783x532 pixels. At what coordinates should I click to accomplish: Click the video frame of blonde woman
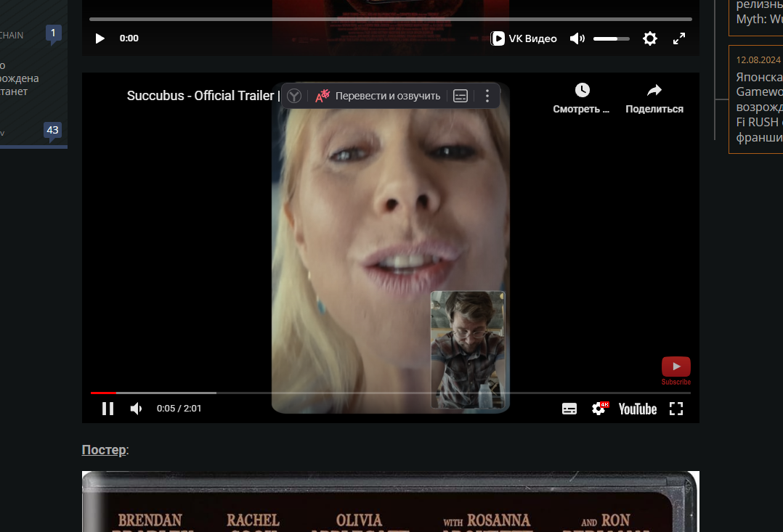391,248
